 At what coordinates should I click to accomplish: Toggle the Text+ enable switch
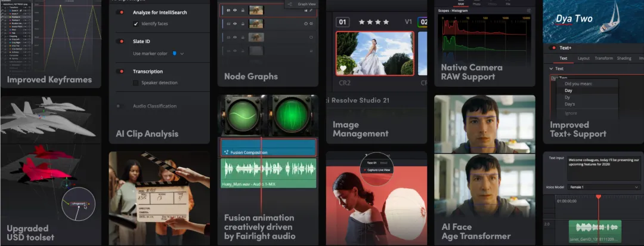pyautogui.click(x=552, y=48)
